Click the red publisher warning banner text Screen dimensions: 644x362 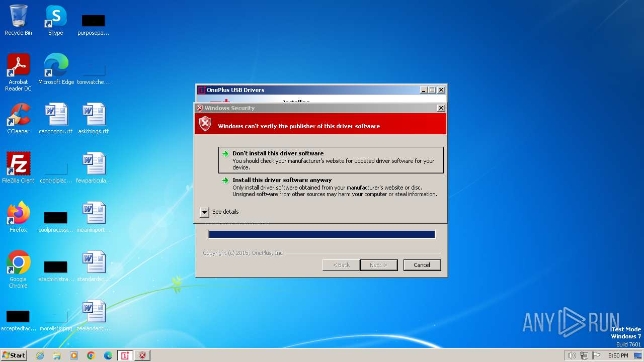tap(299, 126)
